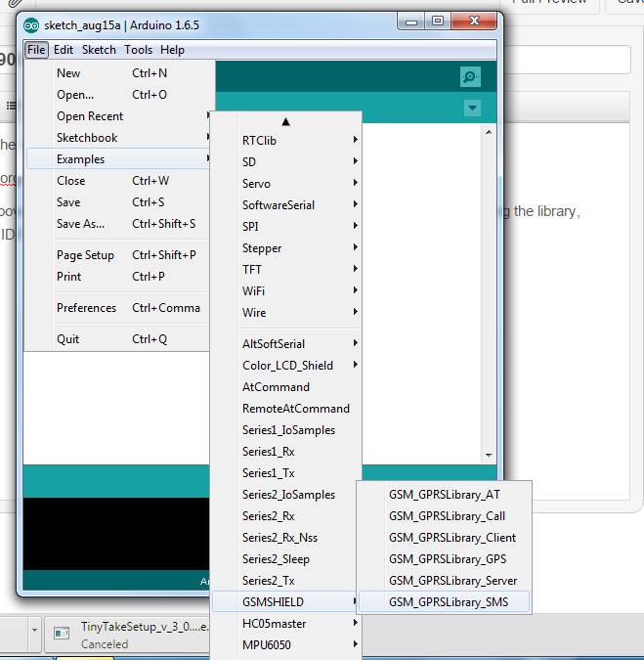Click editor scrollbar down arrow
Image resolution: width=644 pixels, height=660 pixels.
489,455
